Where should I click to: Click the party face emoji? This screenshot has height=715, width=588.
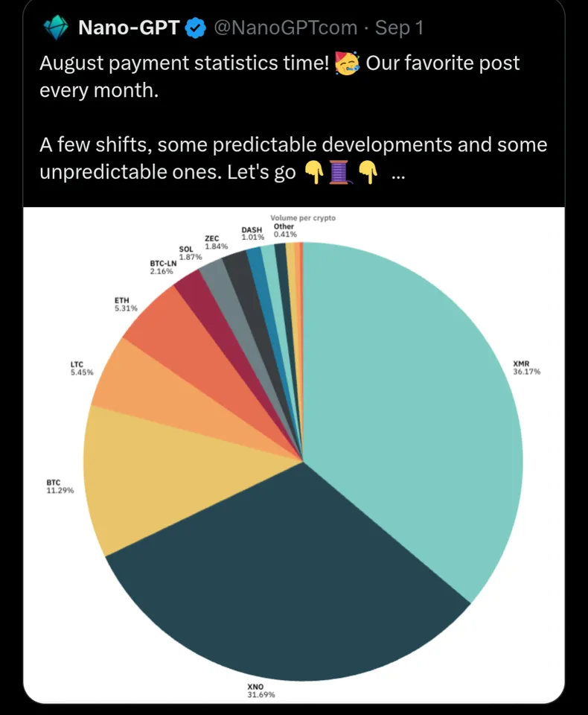[348, 64]
